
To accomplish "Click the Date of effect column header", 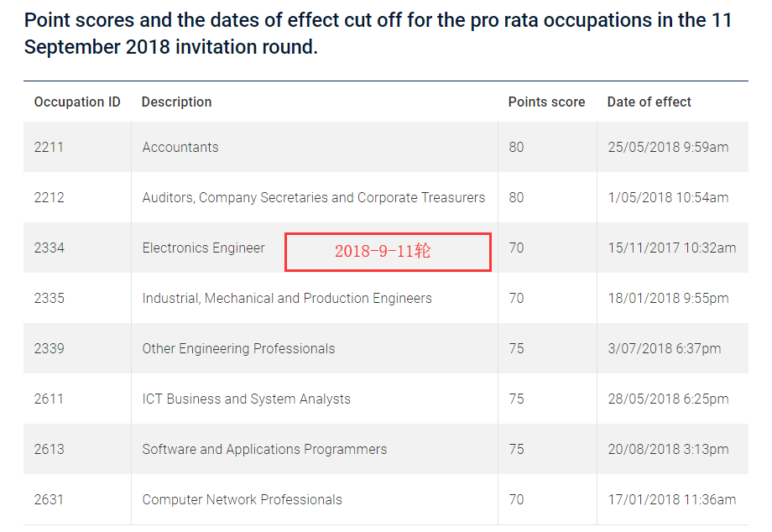I will (649, 102).
